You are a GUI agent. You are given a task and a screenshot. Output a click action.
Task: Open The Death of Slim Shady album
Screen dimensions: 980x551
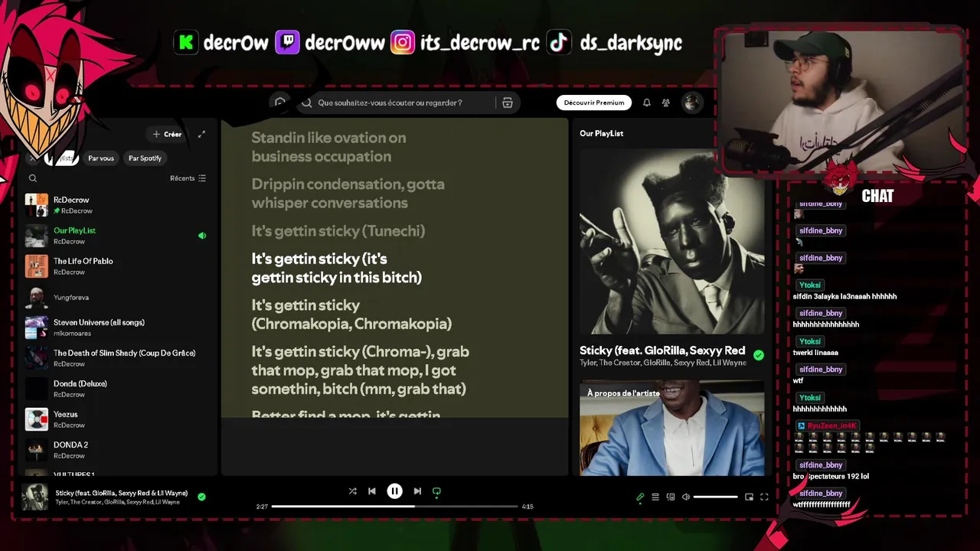116,358
